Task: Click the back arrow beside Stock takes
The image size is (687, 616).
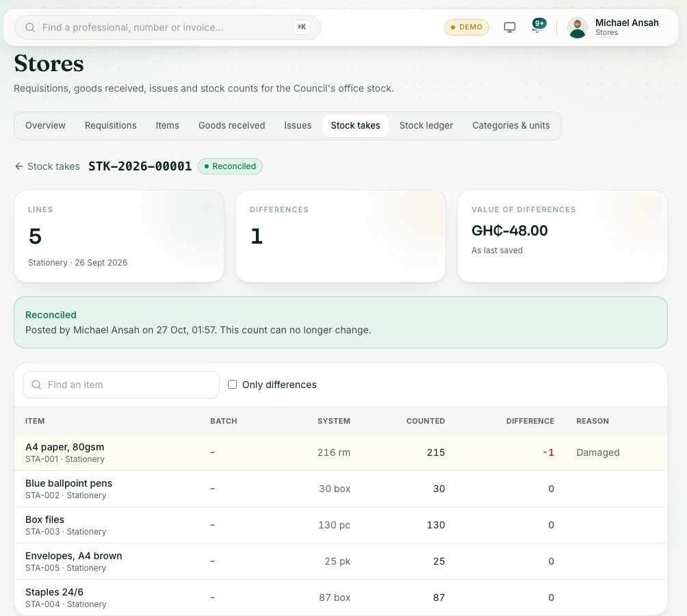Action: 19,166
